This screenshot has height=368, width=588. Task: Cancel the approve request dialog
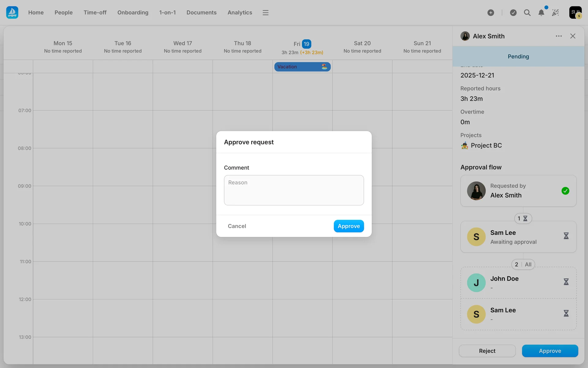pos(237,226)
